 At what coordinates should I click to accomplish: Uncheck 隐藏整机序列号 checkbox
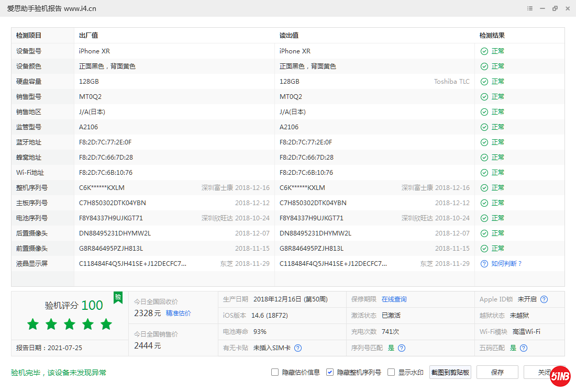[x=330, y=373]
